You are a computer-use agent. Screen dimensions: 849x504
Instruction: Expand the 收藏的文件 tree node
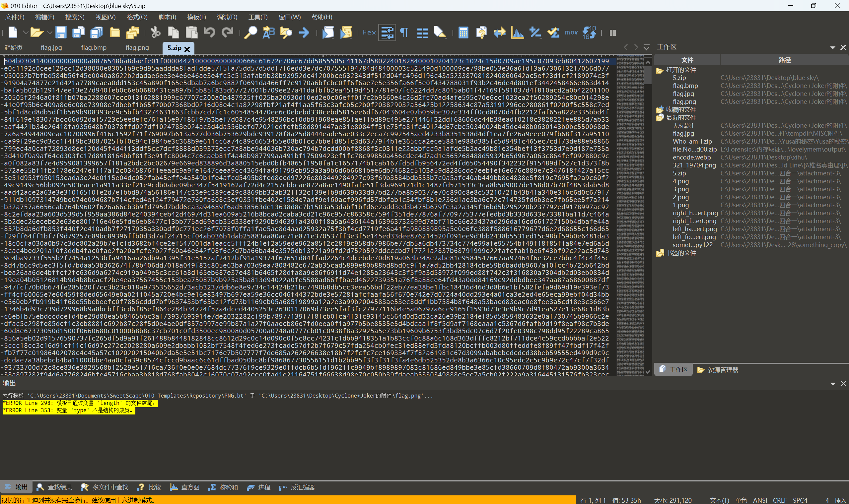[x=660, y=110]
